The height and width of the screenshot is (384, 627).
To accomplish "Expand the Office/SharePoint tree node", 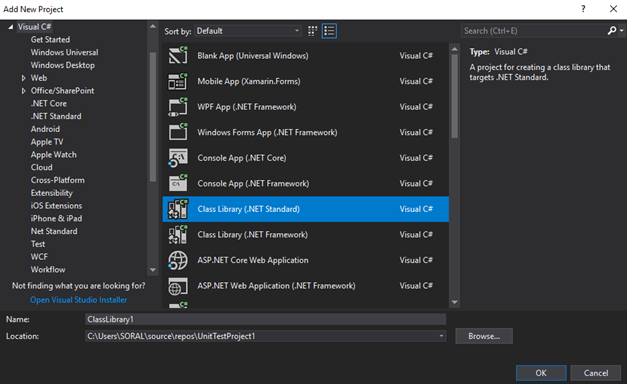I will [x=23, y=91].
